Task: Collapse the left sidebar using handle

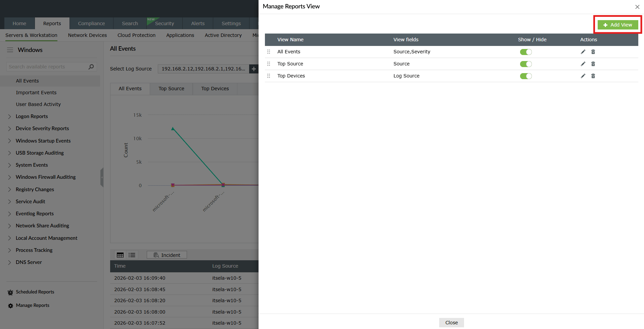Action: 102,177
